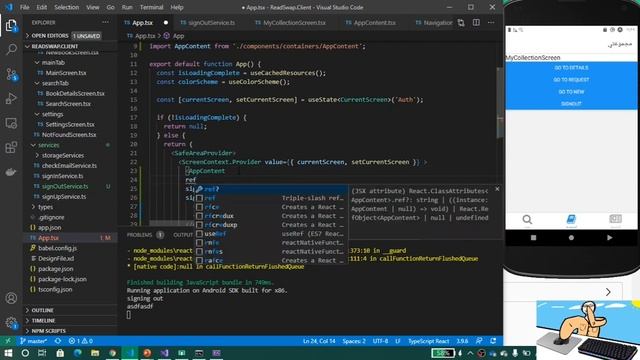Switch to AppContent.tsx editor tab
Image resolution: width=640 pixels, height=360 pixels.
point(371,23)
